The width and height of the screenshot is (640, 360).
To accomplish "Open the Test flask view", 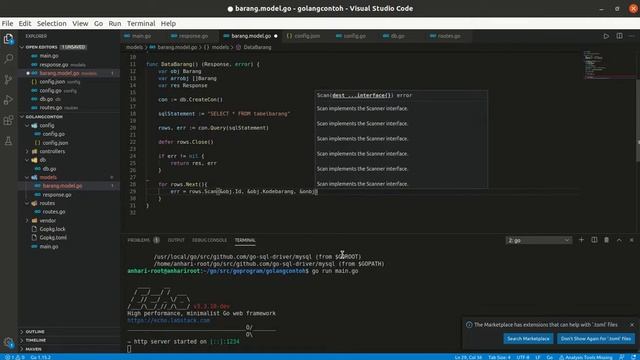I will click(9, 141).
